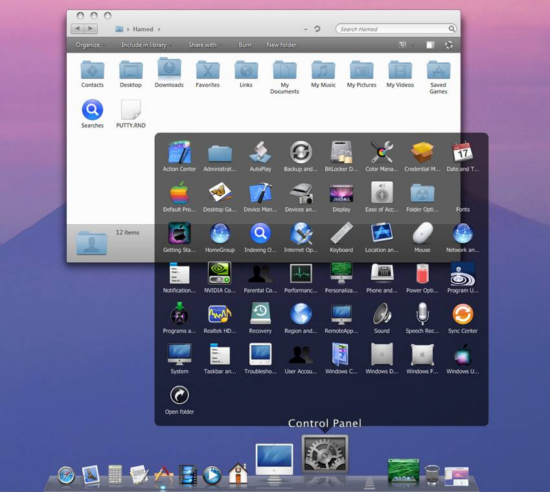The height and width of the screenshot is (492, 550).
Task: Open Getting Started icon
Action: (179, 233)
